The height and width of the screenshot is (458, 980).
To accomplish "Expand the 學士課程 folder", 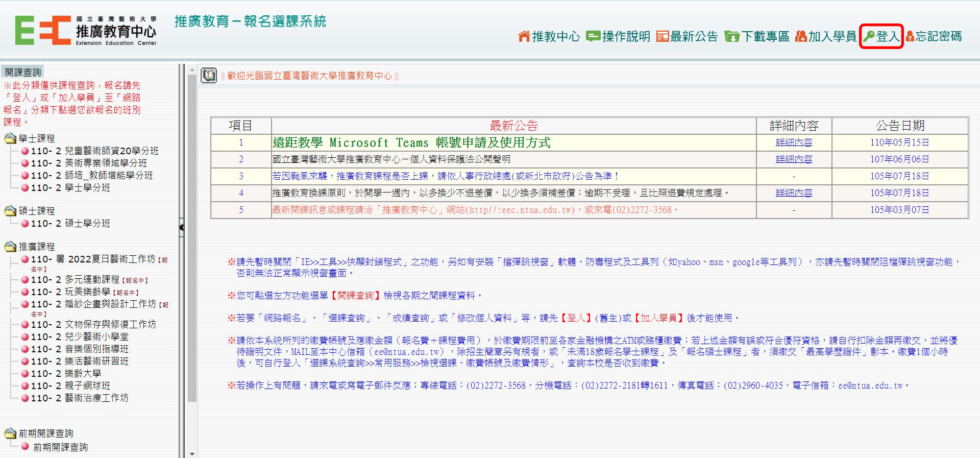I will click(10, 138).
